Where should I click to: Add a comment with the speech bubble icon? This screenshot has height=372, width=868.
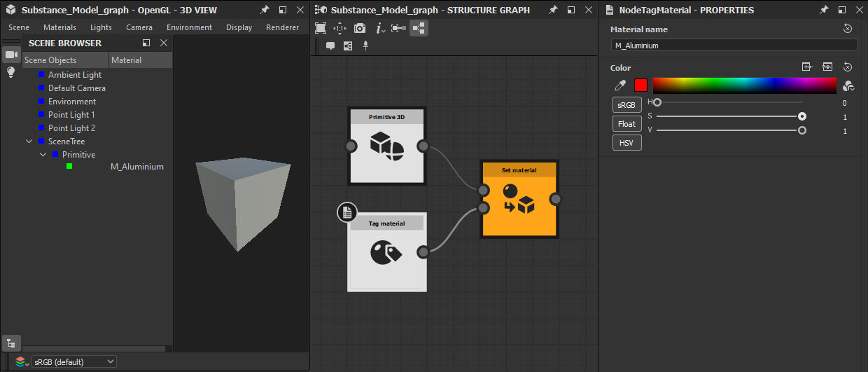tap(330, 46)
